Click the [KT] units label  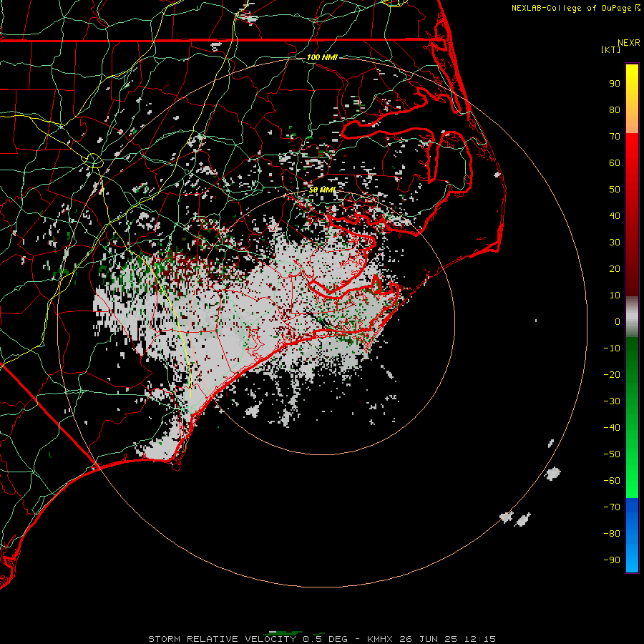pos(610,49)
